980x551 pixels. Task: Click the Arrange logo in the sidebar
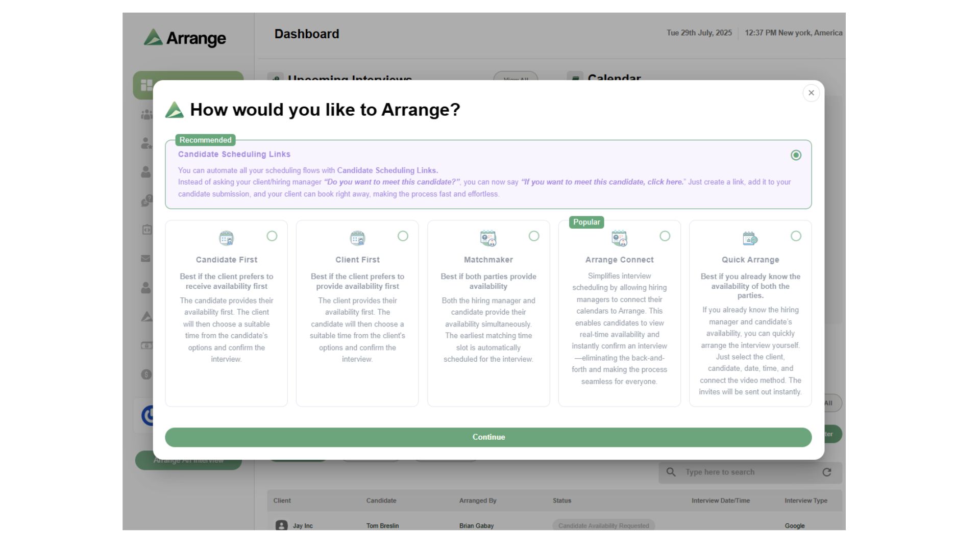(x=185, y=38)
